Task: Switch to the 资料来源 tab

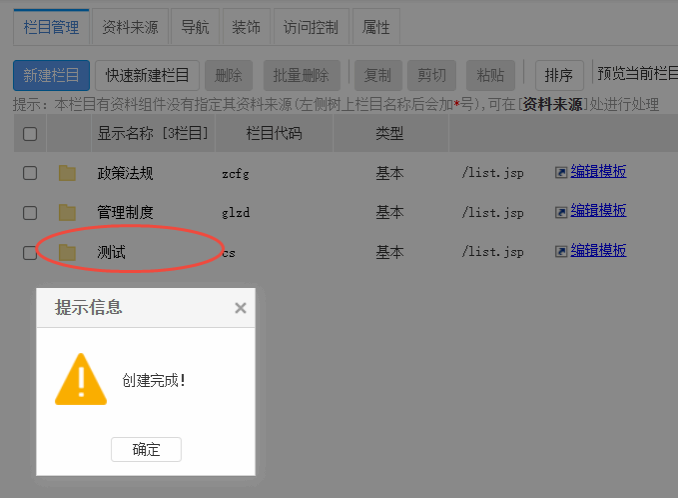Action: [x=130, y=28]
